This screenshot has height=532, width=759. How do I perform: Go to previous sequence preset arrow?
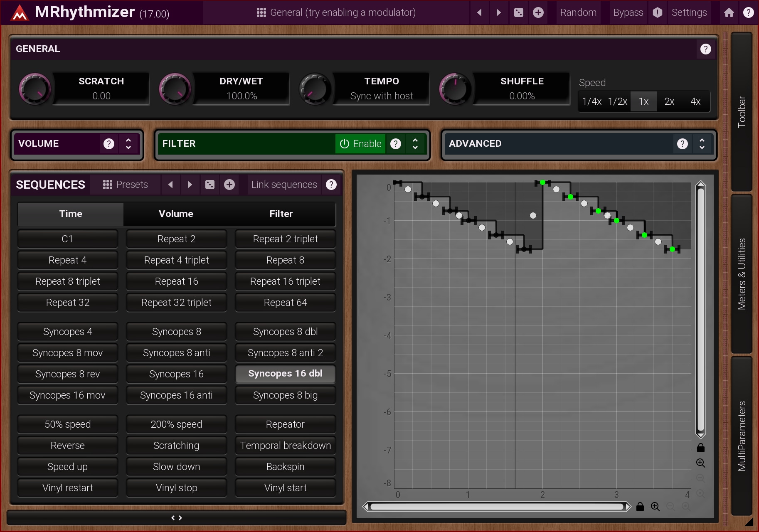pyautogui.click(x=170, y=185)
